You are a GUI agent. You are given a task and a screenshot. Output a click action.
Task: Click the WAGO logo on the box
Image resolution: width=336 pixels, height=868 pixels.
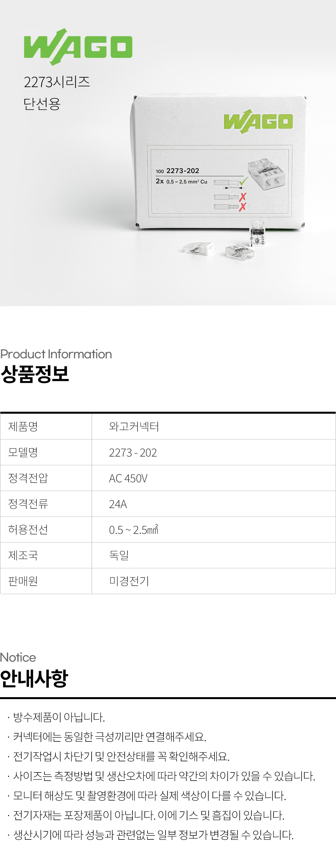pyautogui.click(x=258, y=122)
